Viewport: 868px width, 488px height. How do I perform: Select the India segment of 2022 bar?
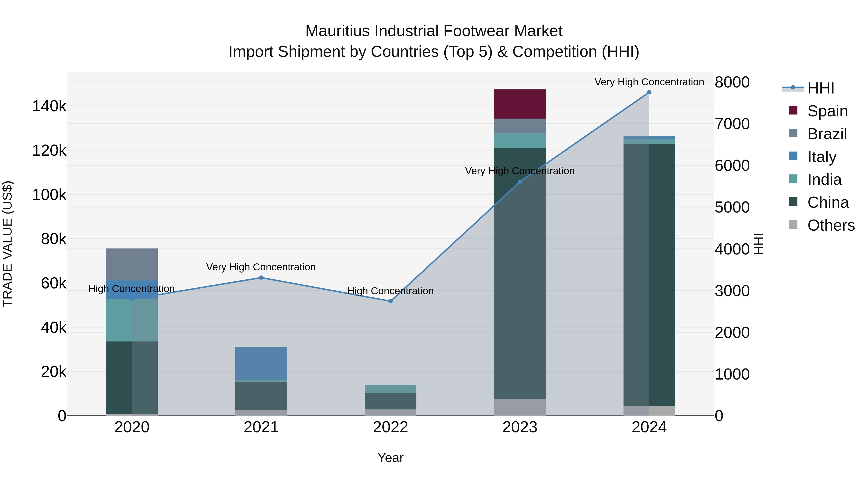click(x=391, y=389)
